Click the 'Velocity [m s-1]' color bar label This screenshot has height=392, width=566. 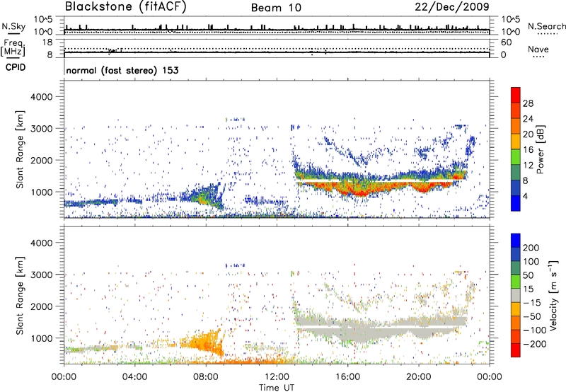point(553,295)
